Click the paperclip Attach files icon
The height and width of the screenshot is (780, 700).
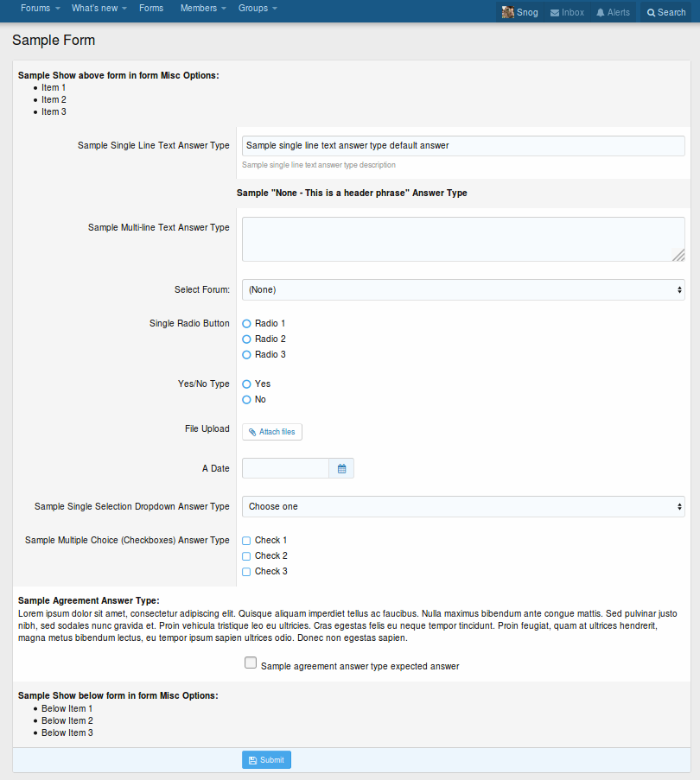tap(252, 432)
